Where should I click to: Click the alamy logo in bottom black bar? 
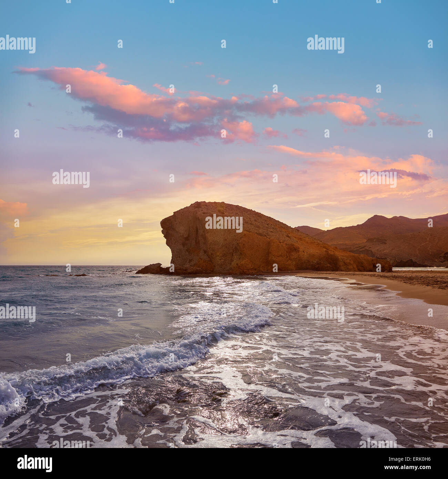[34, 463]
